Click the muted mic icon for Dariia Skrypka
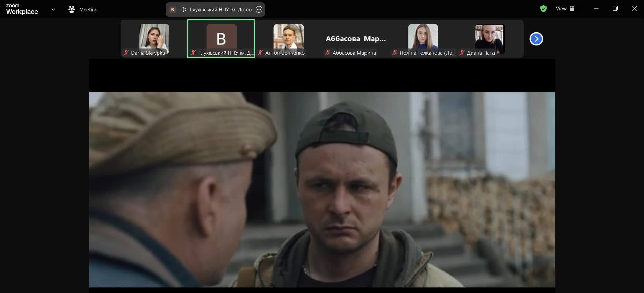The height and width of the screenshot is (293, 644). (x=126, y=53)
